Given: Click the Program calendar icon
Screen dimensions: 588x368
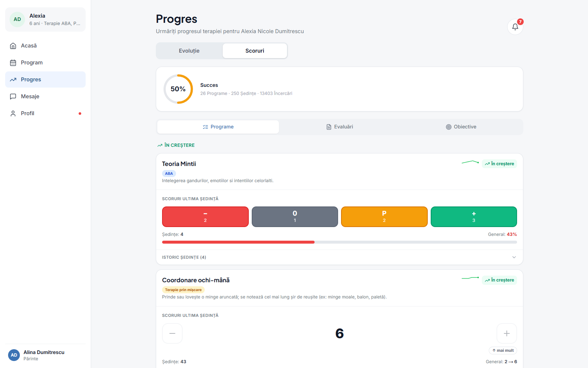Looking at the screenshot, I should (13, 63).
